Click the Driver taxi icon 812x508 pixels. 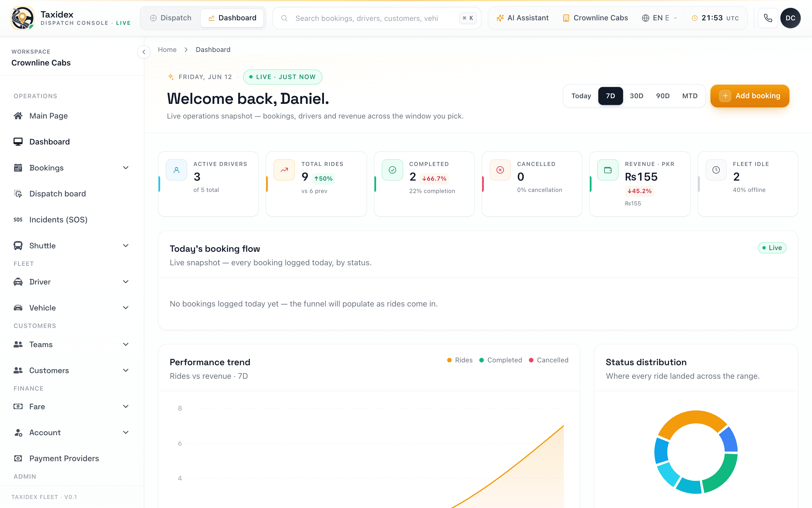[18, 282]
